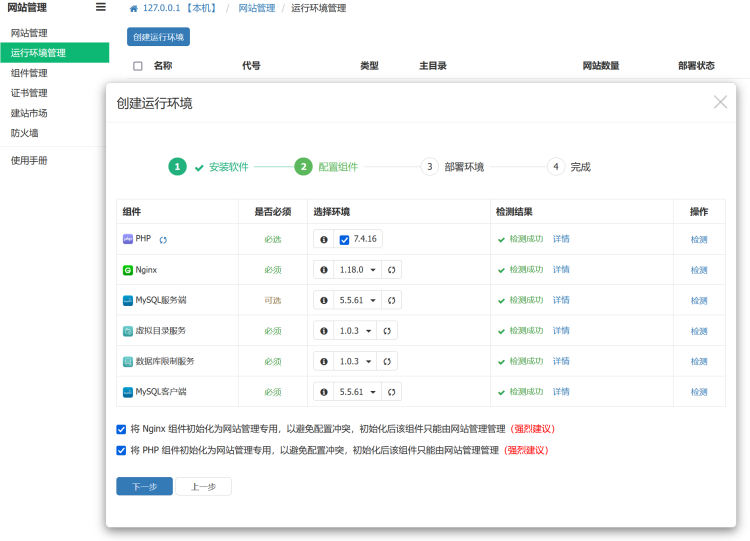Open 详情 link in the PHP row
750x541 pixels.
(x=561, y=239)
